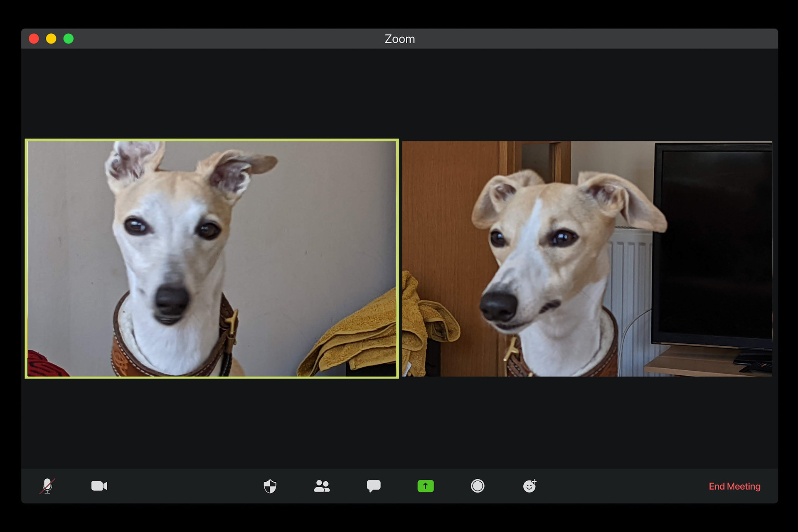This screenshot has width=798, height=532.
Task: Close the Zoom window with red button
Action: tap(34, 39)
